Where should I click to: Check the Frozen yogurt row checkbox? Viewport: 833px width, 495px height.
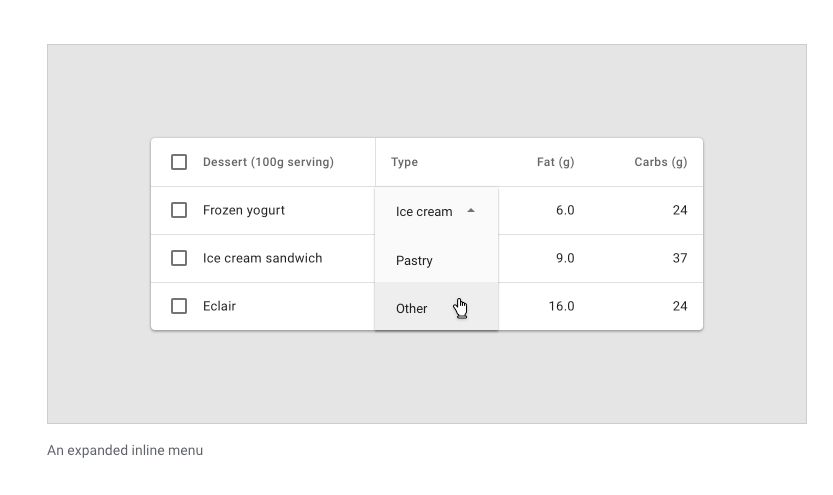pos(179,210)
